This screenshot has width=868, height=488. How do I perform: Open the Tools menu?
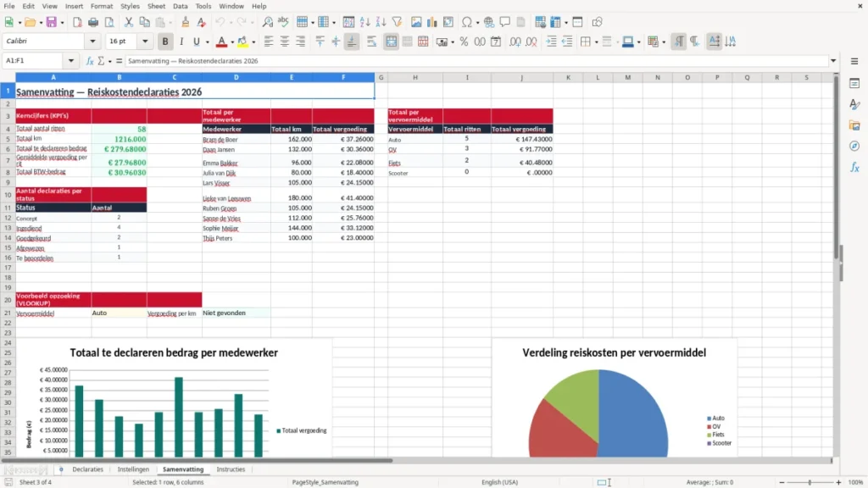(203, 6)
